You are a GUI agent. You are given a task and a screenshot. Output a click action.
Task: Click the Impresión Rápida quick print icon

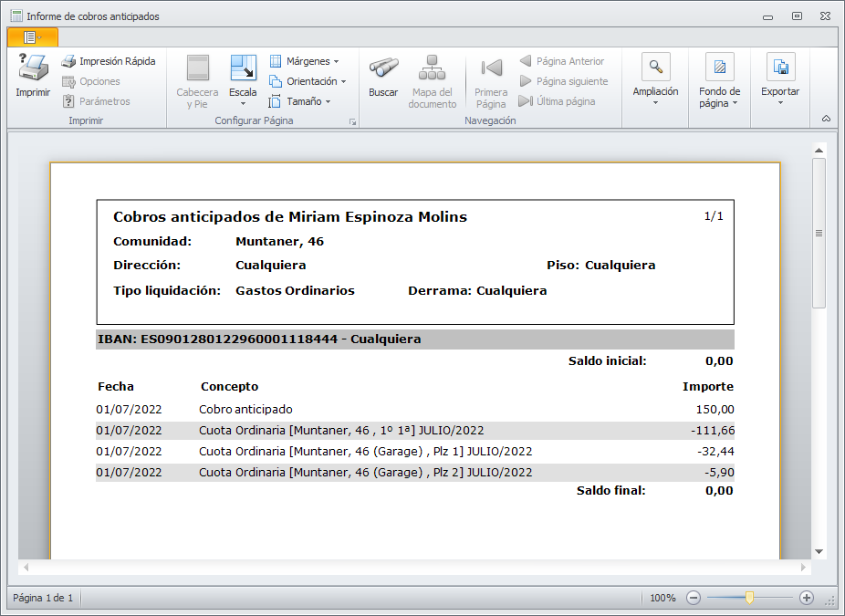(x=68, y=61)
